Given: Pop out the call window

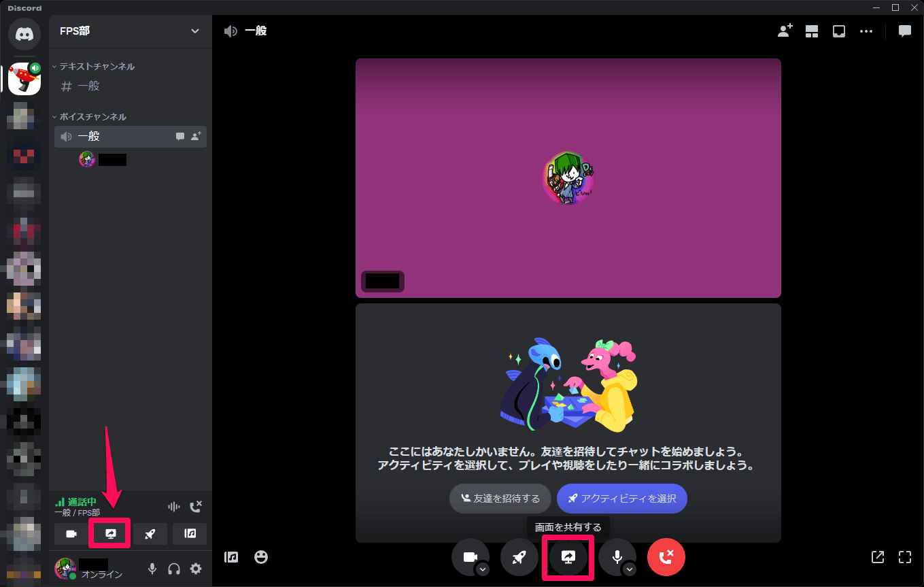Looking at the screenshot, I should coord(878,556).
